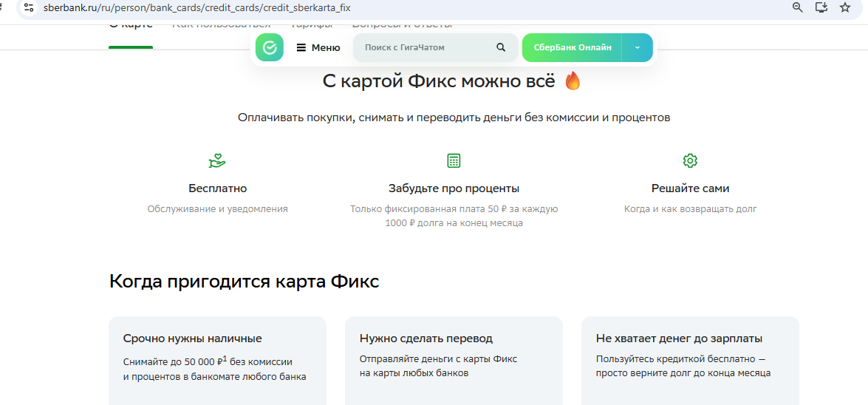Viewport: 868px width, 405px height.
Task: Click the calculator icon above Забудьте про проценты
Action: [x=454, y=160]
